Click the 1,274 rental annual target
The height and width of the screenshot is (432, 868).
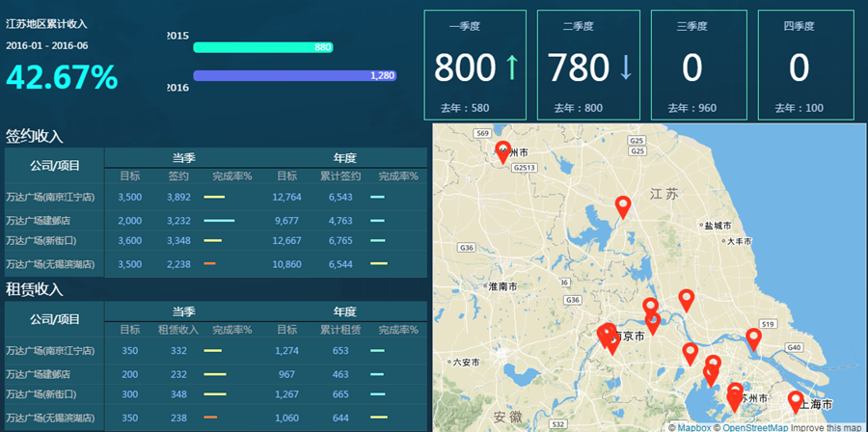click(286, 351)
